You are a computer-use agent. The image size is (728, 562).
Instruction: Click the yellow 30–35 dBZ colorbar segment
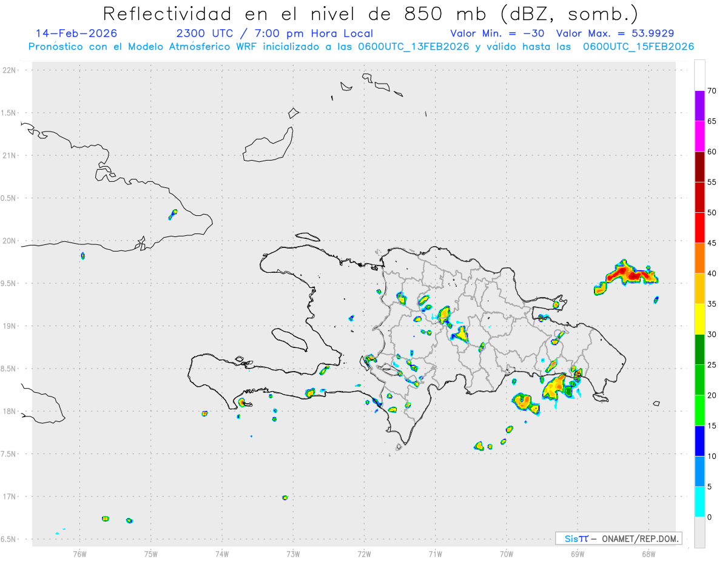click(699, 319)
